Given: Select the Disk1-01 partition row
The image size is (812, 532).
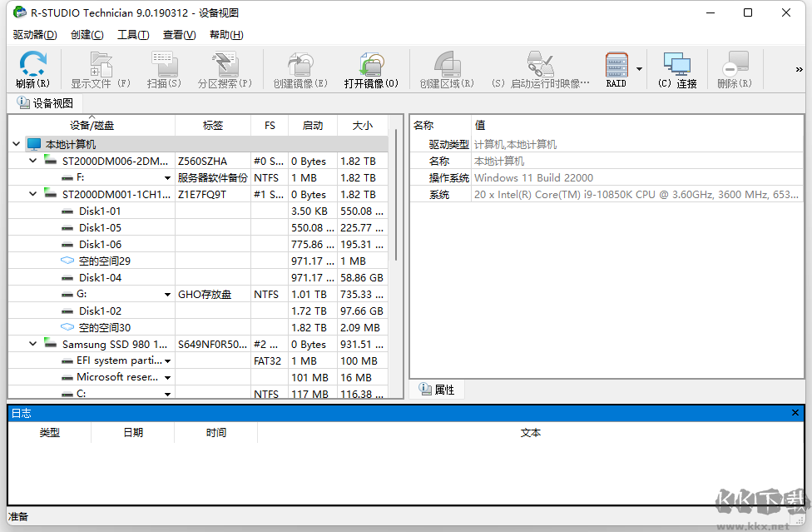Looking at the screenshot, I should (x=198, y=211).
